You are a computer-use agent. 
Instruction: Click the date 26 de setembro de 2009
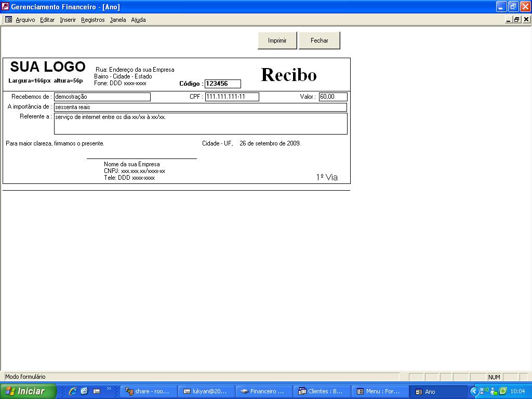click(270, 143)
